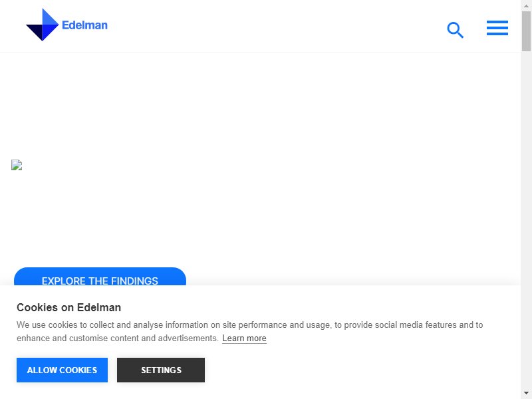Open the search magnifier icon

click(x=455, y=30)
